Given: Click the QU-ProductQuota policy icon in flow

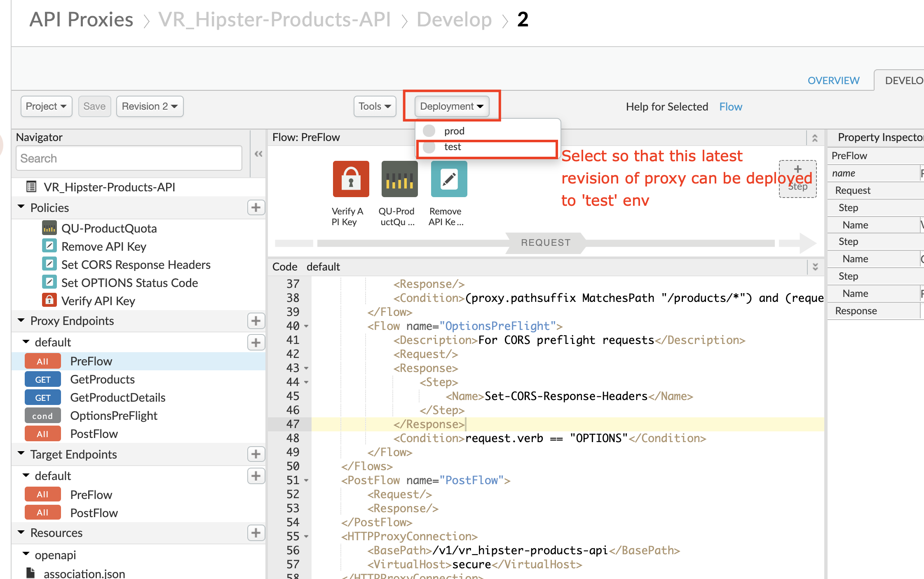Looking at the screenshot, I should click(399, 179).
